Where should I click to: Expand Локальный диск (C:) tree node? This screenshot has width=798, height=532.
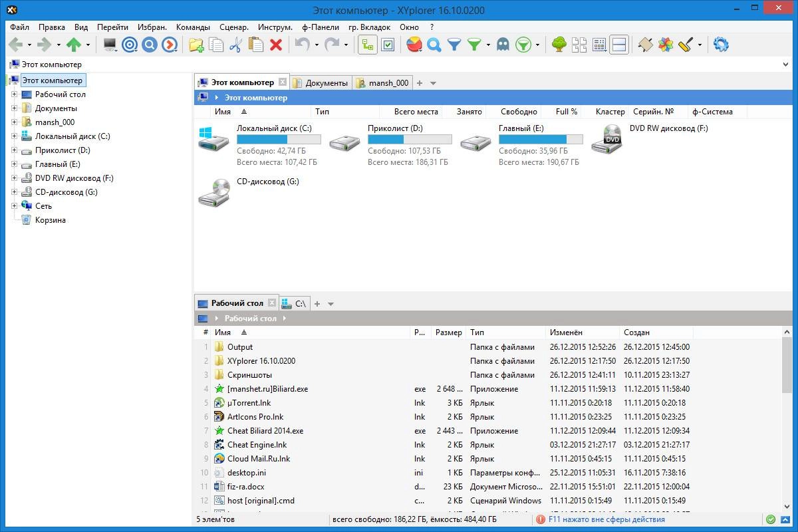[14, 136]
